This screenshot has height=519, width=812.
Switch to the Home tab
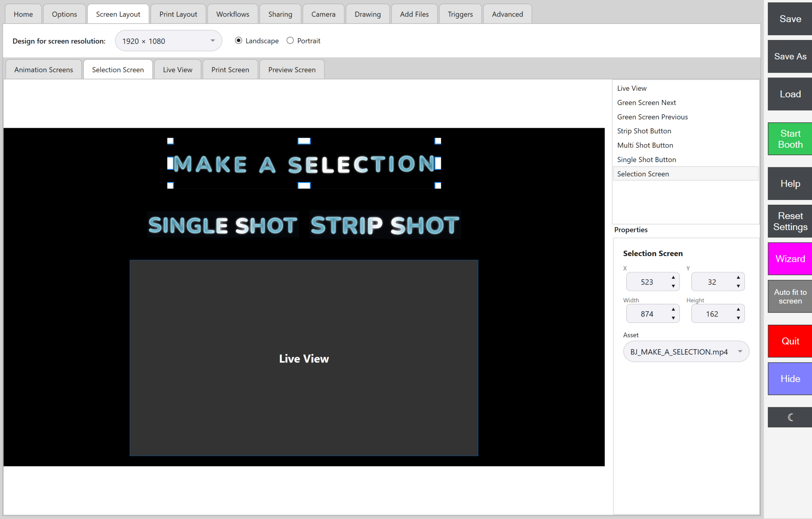(23, 14)
